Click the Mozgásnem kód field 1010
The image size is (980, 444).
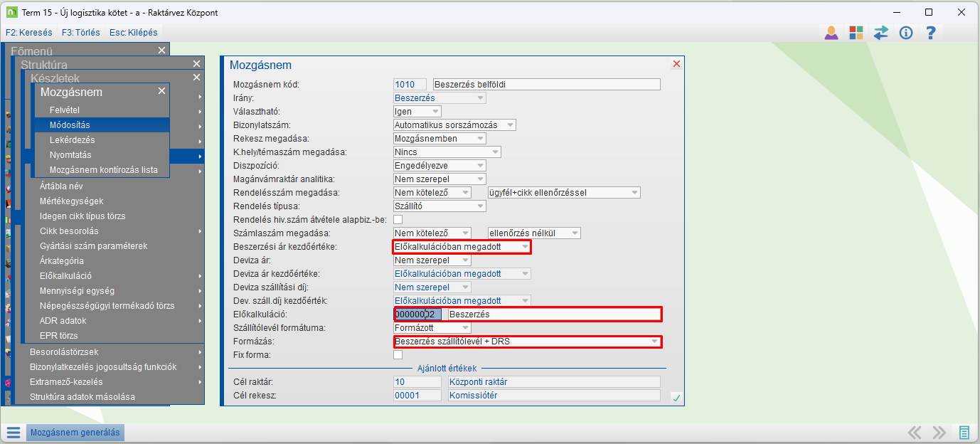tap(410, 84)
